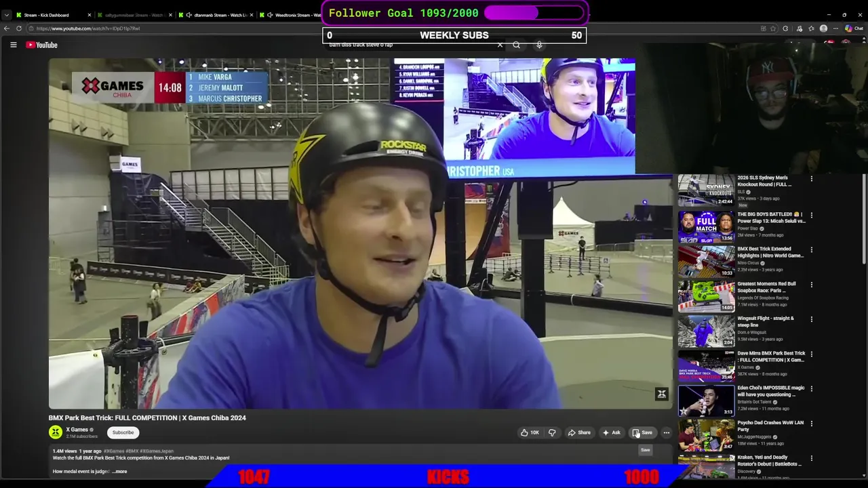
Task: Go to YouTube home via logo
Action: point(42,45)
